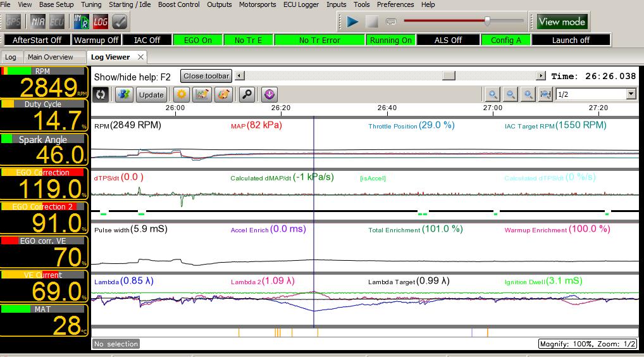The width and height of the screenshot is (644, 357).
Task: Click the refresh arrows icon in log toolbar
Action: [100, 94]
